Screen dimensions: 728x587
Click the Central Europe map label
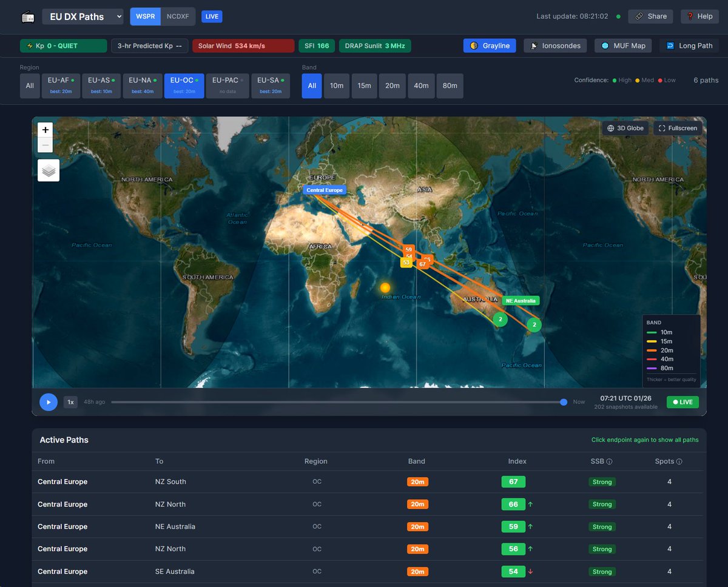(x=325, y=190)
